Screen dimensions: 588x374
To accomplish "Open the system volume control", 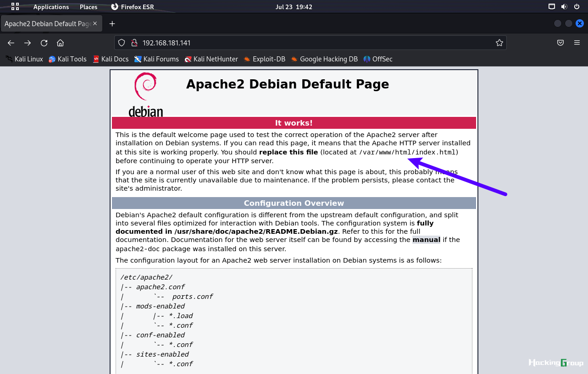I will point(564,7).
